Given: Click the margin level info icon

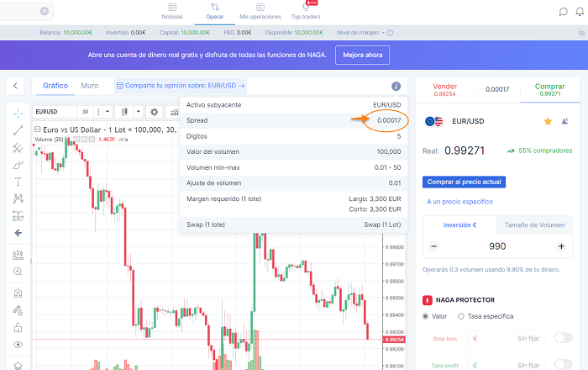Looking at the screenshot, I should pos(390,33).
